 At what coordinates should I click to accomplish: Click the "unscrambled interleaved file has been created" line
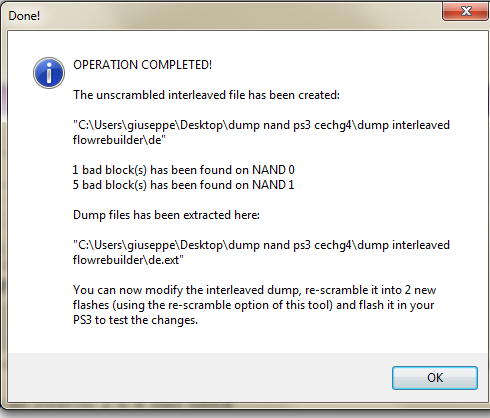206,95
